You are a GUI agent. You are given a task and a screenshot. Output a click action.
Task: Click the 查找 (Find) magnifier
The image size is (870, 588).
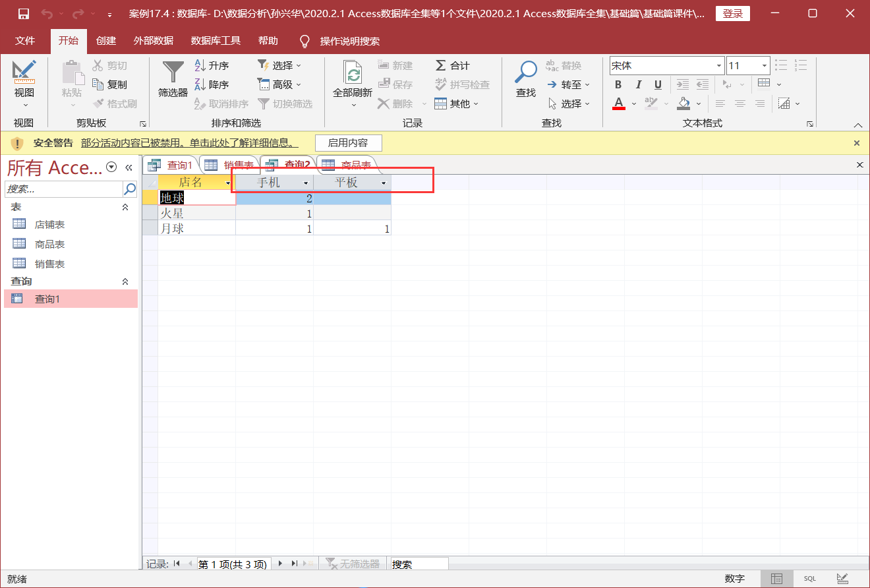[x=526, y=79]
